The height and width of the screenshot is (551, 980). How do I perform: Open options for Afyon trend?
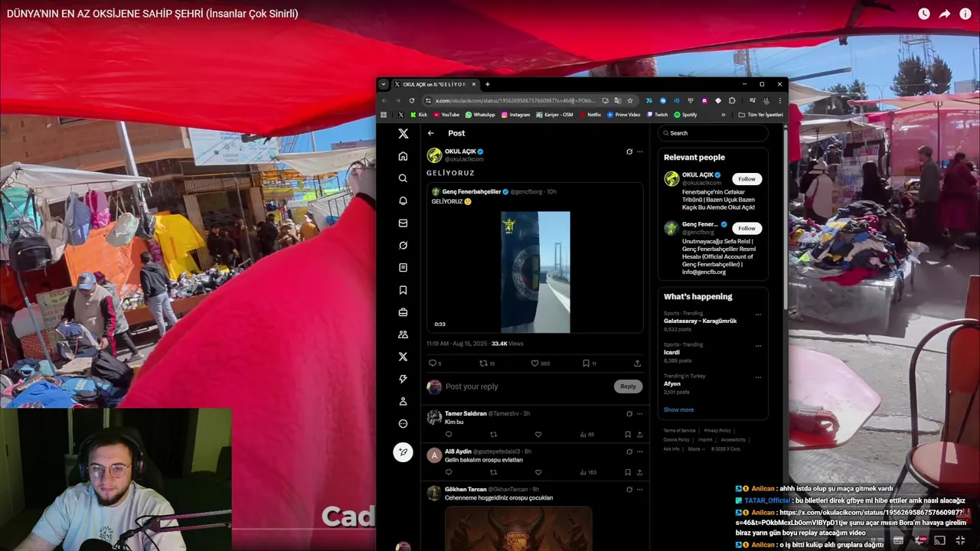click(x=758, y=377)
